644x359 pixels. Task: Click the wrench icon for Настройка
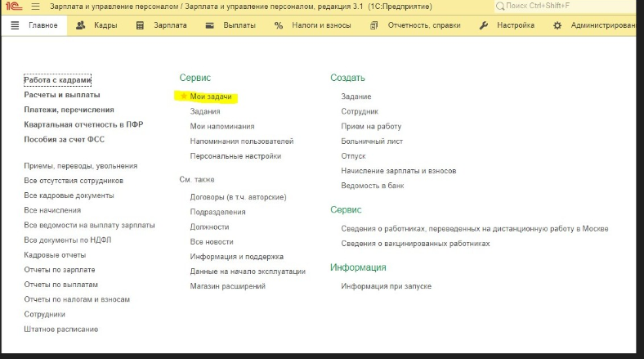coord(483,25)
